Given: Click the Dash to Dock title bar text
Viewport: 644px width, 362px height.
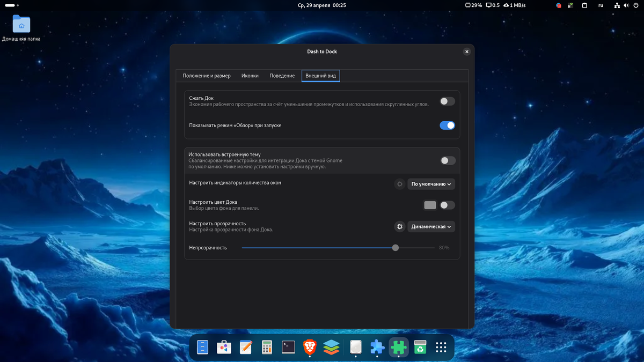Looking at the screenshot, I should [x=322, y=51].
